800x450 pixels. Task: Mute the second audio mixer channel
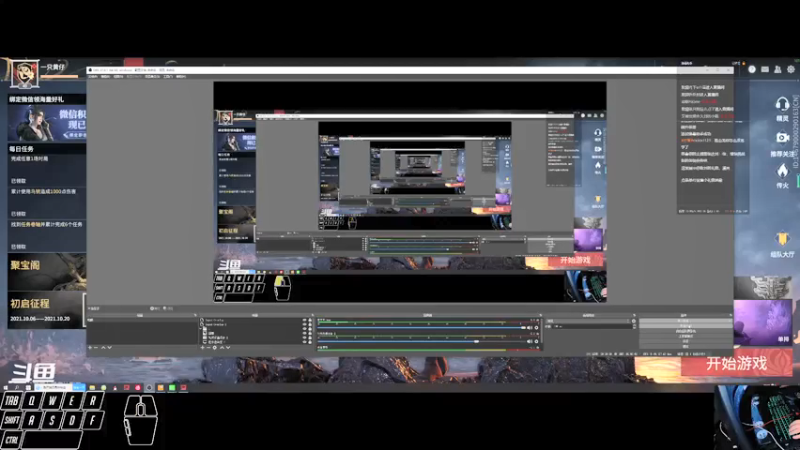tap(530, 341)
